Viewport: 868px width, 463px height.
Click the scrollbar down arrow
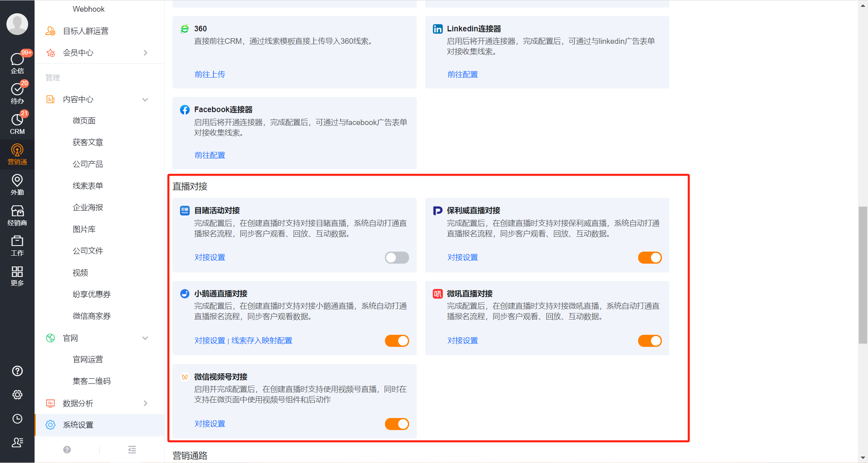[x=863, y=458]
